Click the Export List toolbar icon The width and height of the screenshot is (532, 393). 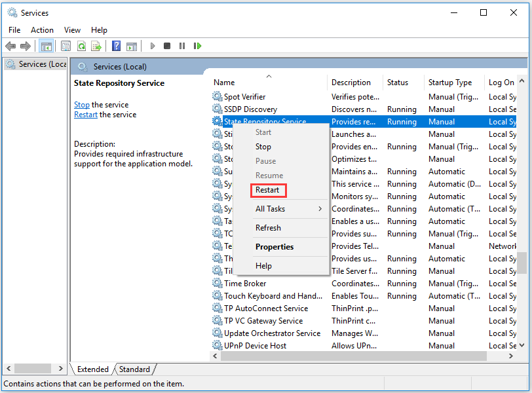tap(96, 46)
